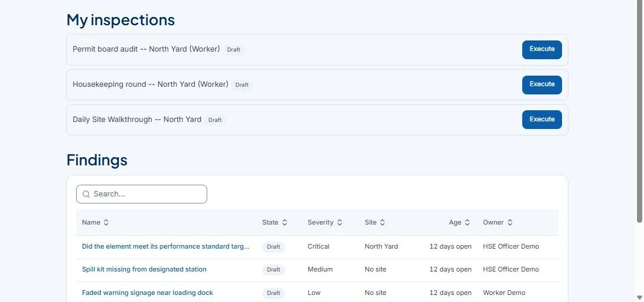Image resolution: width=644 pixels, height=302 pixels.
Task: Select 'Permit board audit -- North Yard (Worker)' text
Action: 146,49
